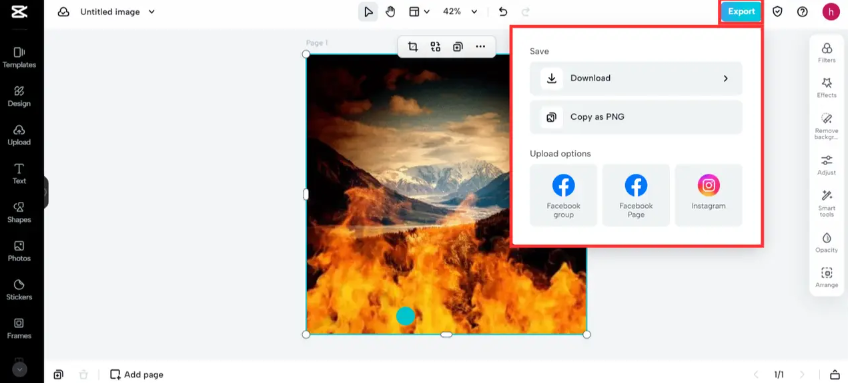Select the Text tool
The height and width of the screenshot is (383, 848).
(19, 174)
